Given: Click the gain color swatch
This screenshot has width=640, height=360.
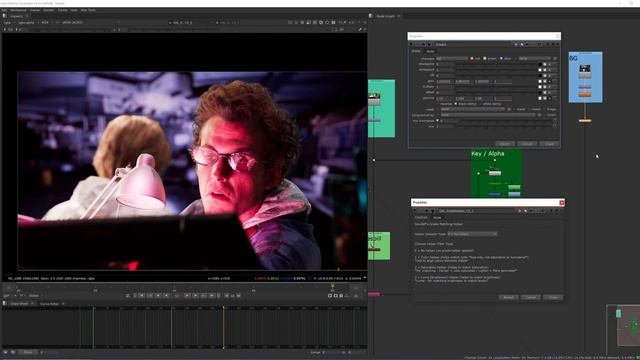Looking at the screenshot, I should click(x=540, y=81).
